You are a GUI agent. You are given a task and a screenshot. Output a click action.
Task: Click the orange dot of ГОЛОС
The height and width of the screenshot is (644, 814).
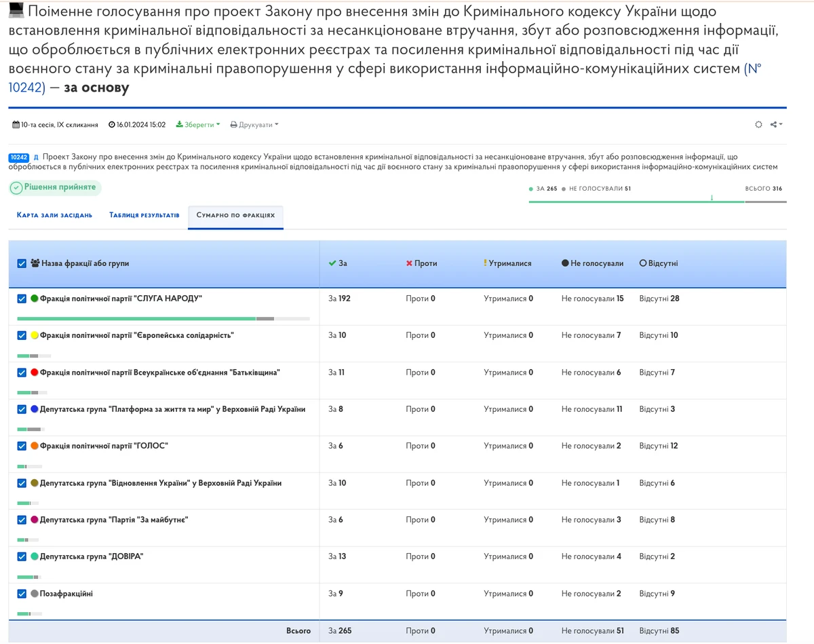coord(34,446)
